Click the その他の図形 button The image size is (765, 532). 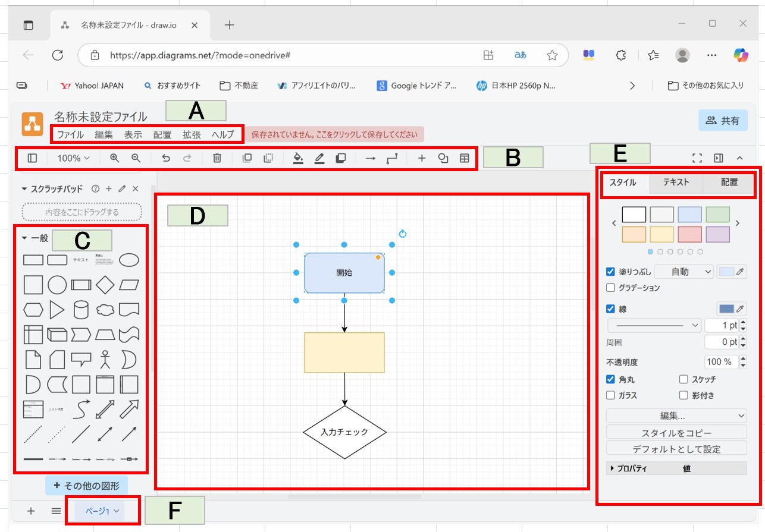pos(86,486)
